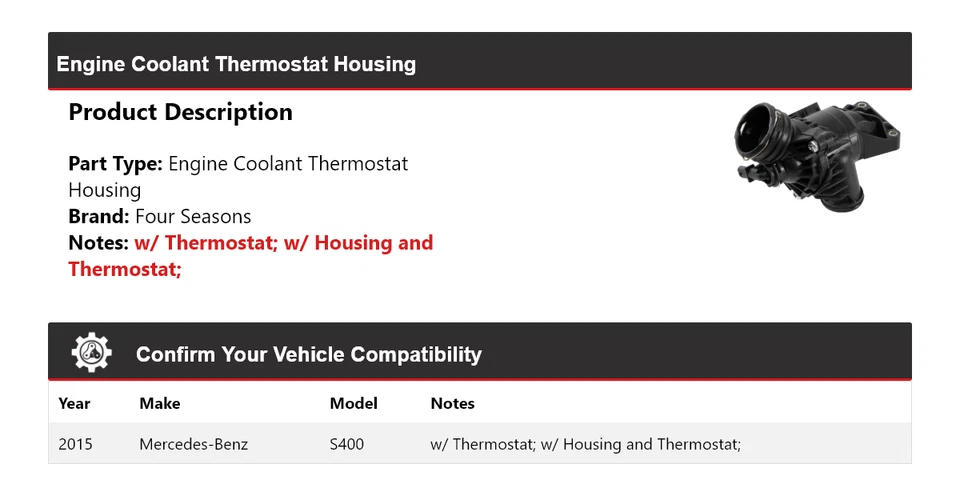Select the Model column header
The height and width of the screenshot is (496, 960).
tap(353, 404)
